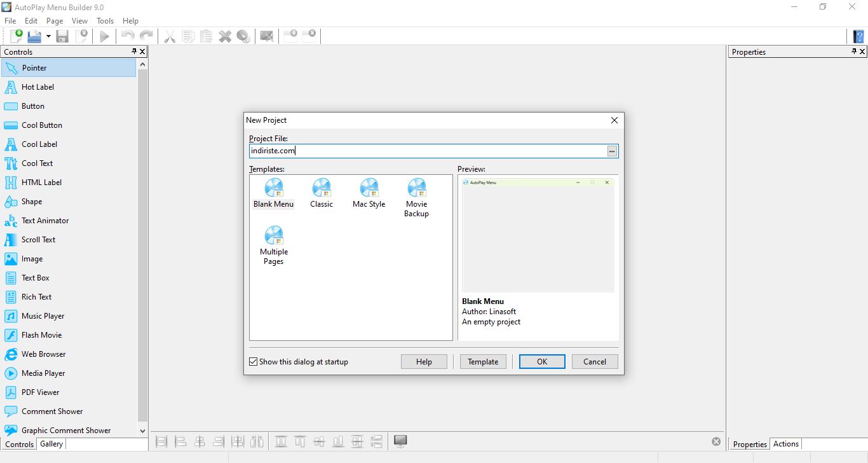Image resolution: width=868 pixels, height=463 pixels.
Task: Click the Paste clipboard icon
Action: [x=206, y=36]
